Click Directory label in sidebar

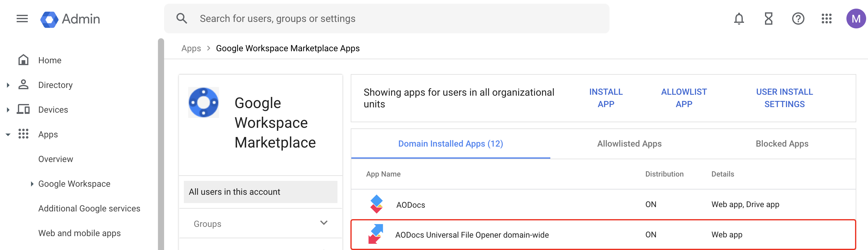coord(55,85)
